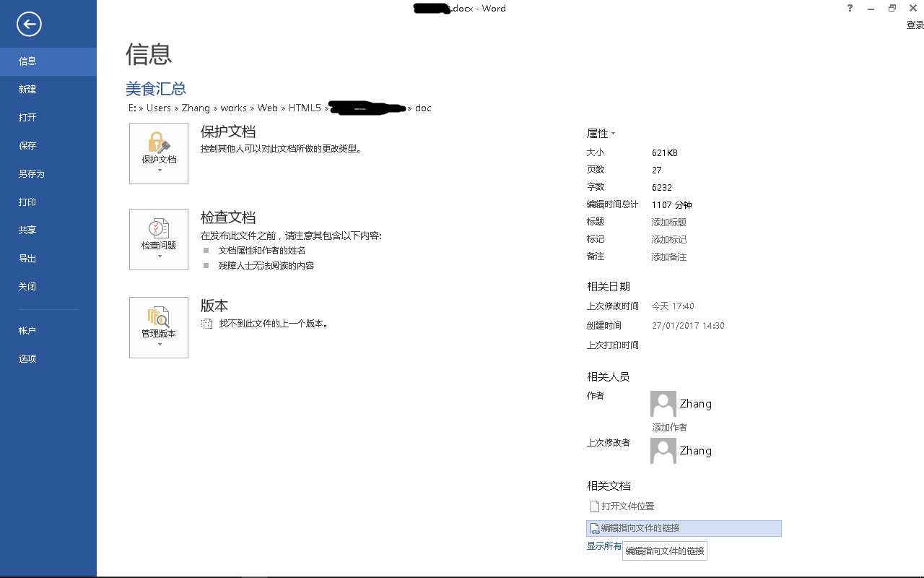Click the 美食汇总 document title
924x578 pixels.
156,88
